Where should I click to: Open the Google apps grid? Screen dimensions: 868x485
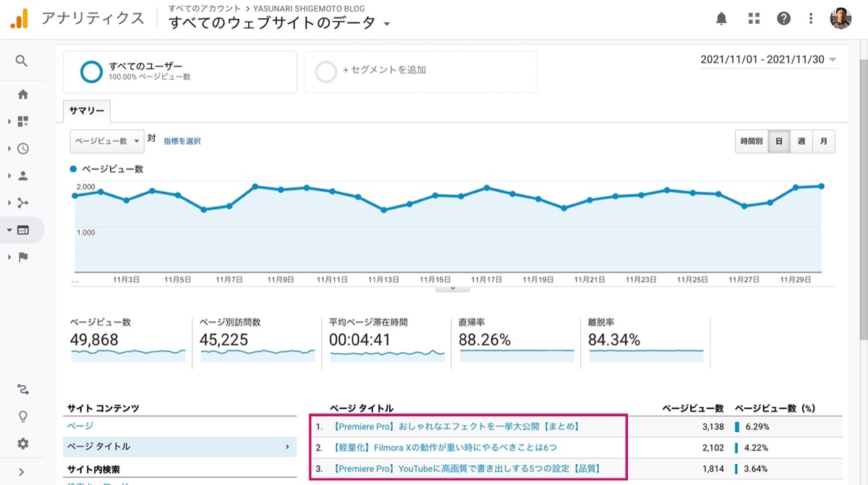tap(754, 19)
